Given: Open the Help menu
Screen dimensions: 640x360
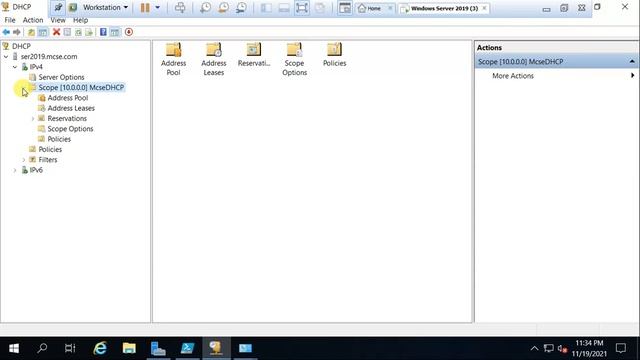Looking at the screenshot, I should pyautogui.click(x=80, y=20).
